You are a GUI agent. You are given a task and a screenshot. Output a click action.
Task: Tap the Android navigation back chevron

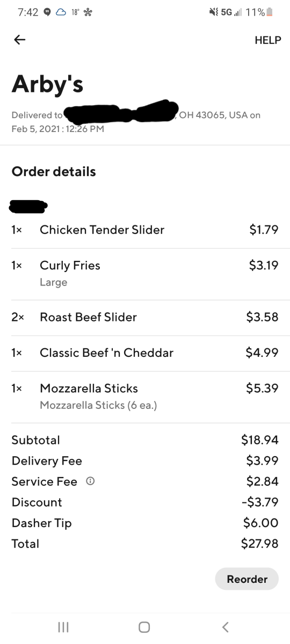226,627
